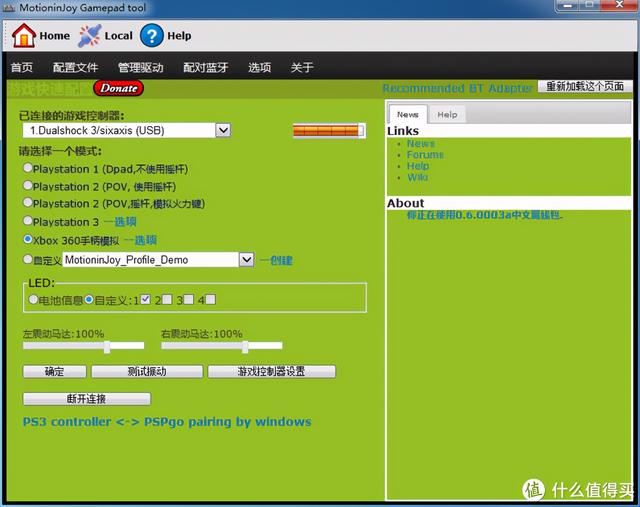Open the 关于 menu item
The width and height of the screenshot is (640, 507).
(302, 67)
